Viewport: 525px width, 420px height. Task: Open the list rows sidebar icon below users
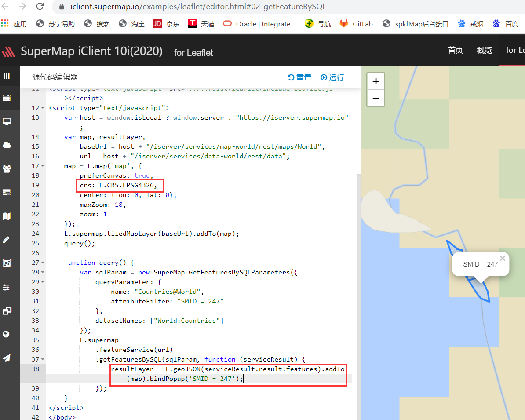click(7, 192)
